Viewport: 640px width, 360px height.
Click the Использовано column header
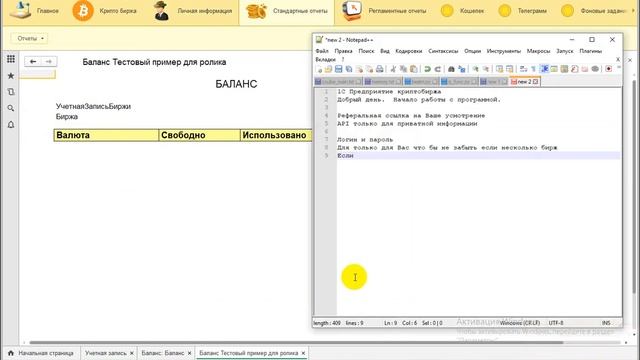pyautogui.click(x=276, y=135)
